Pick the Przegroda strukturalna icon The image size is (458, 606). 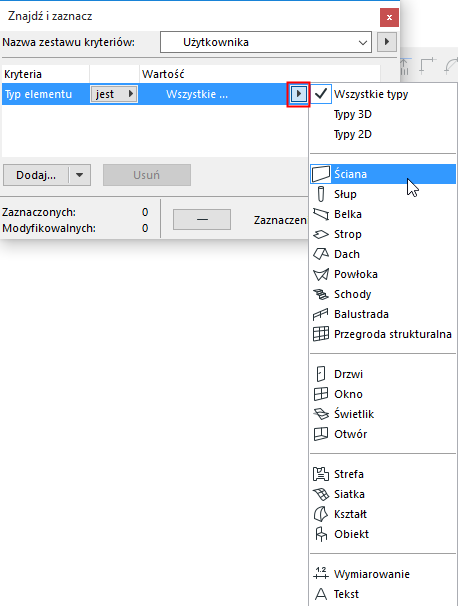point(321,334)
